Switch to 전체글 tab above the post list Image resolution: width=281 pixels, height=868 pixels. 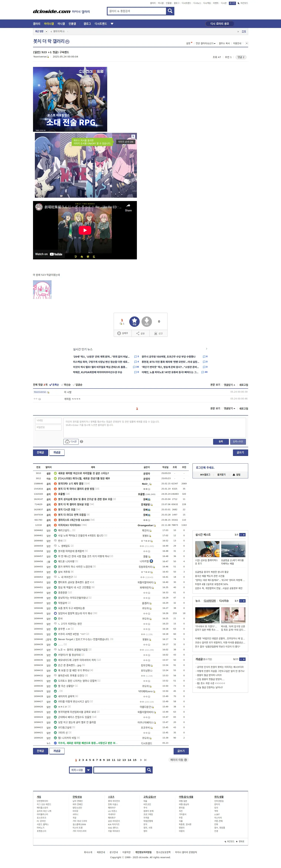coord(40,453)
